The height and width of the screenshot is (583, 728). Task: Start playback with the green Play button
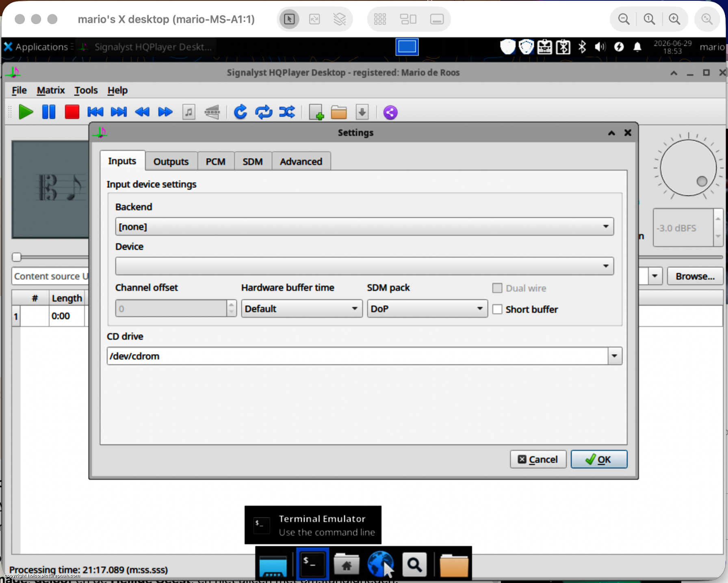(26, 112)
